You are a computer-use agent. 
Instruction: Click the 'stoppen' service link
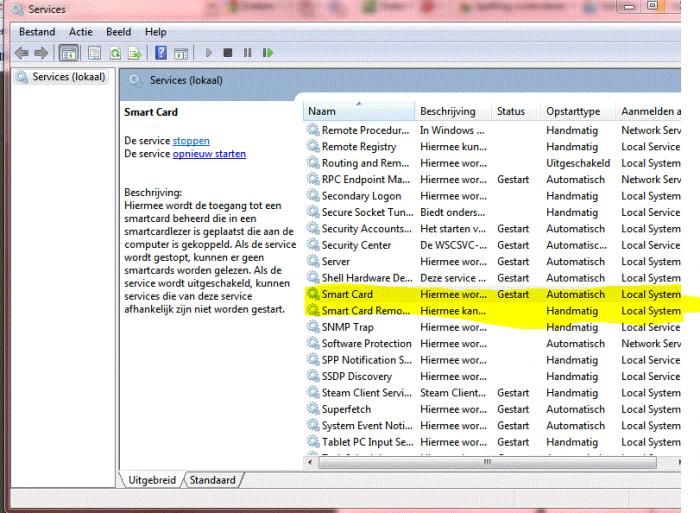pos(191,141)
